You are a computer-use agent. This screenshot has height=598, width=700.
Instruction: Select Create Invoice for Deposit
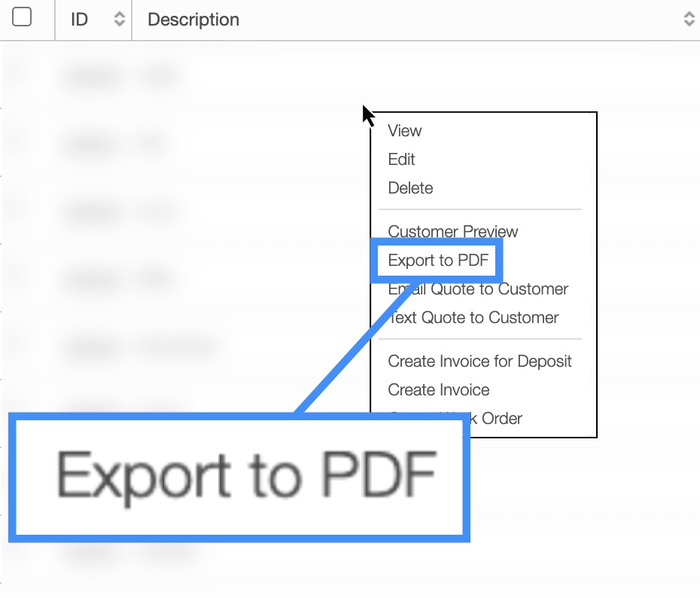pyautogui.click(x=479, y=362)
